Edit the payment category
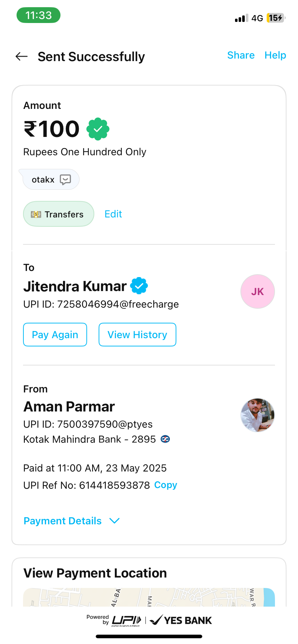This screenshot has height=644, width=298. coord(113,214)
